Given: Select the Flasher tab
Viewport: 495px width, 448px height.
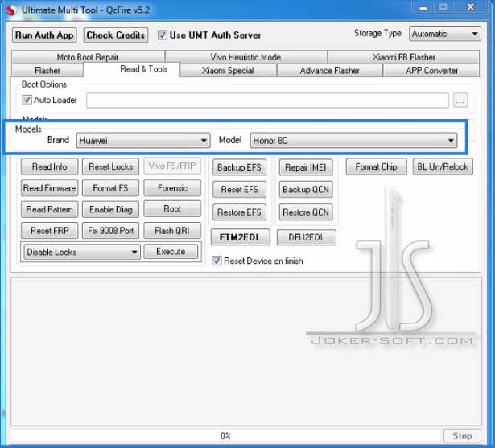Looking at the screenshot, I should click(x=47, y=70).
